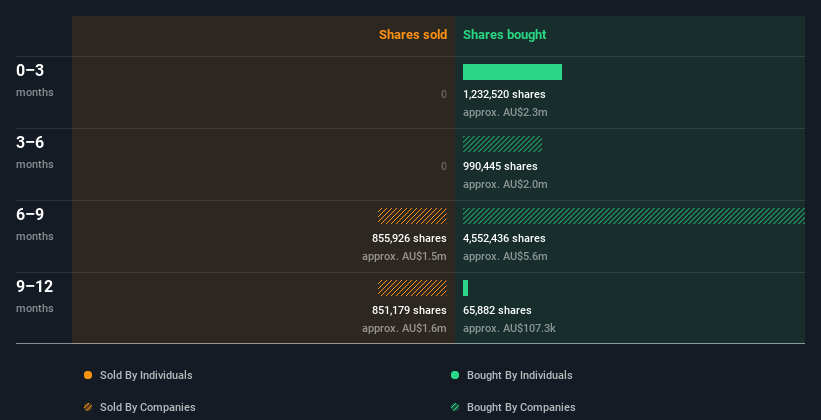Click the orange hatched 6–9 months sold bar
Image resolution: width=821 pixels, height=420 pixels.
[412, 216]
